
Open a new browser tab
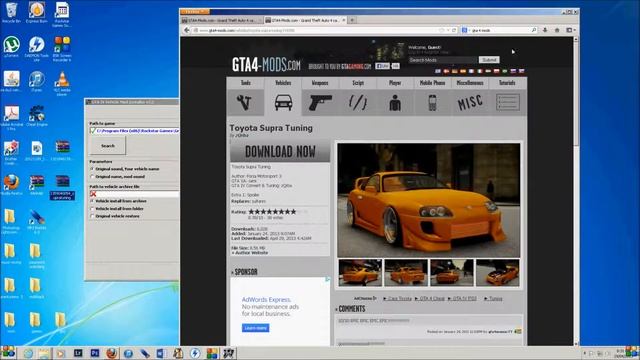point(352,20)
